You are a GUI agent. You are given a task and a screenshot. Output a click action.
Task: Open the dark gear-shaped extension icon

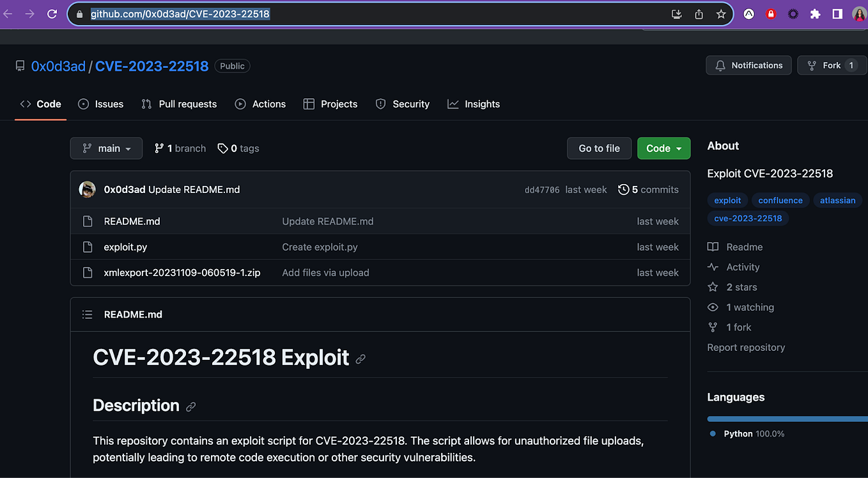coord(793,14)
